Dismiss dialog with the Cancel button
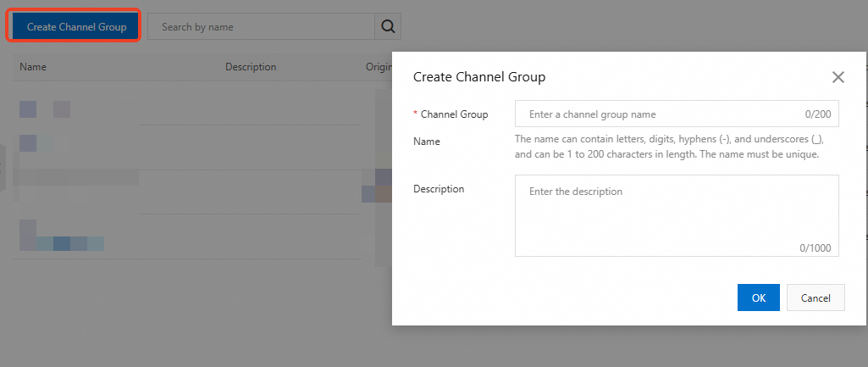 click(815, 297)
